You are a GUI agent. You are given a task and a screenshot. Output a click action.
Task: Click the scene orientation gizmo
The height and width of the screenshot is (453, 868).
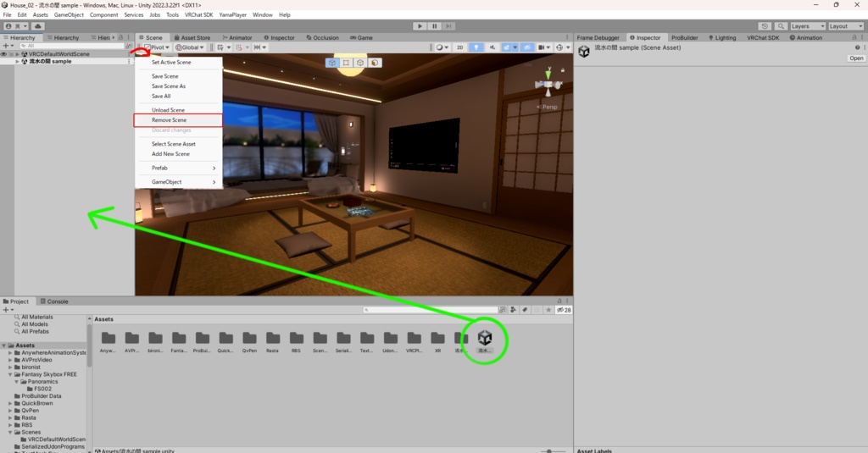tap(548, 84)
